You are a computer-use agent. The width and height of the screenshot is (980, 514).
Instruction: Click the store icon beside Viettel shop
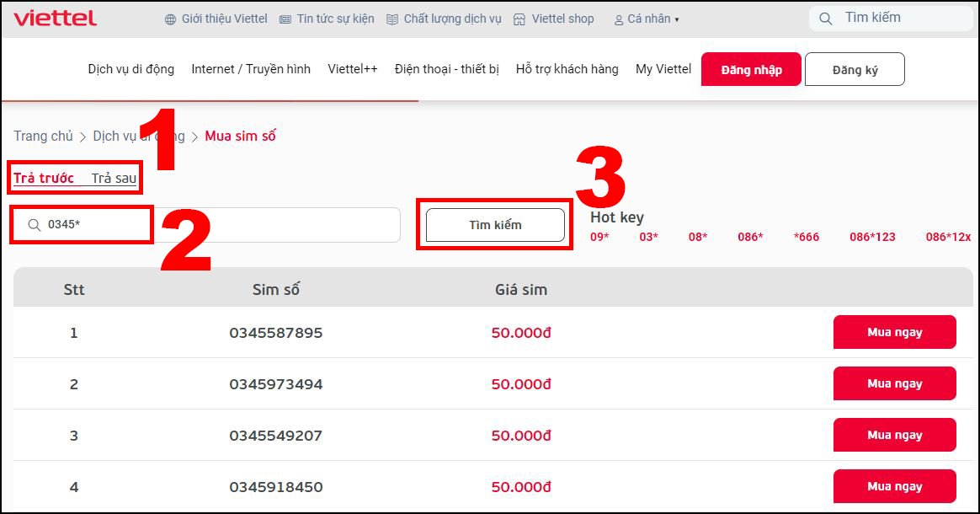click(x=519, y=19)
